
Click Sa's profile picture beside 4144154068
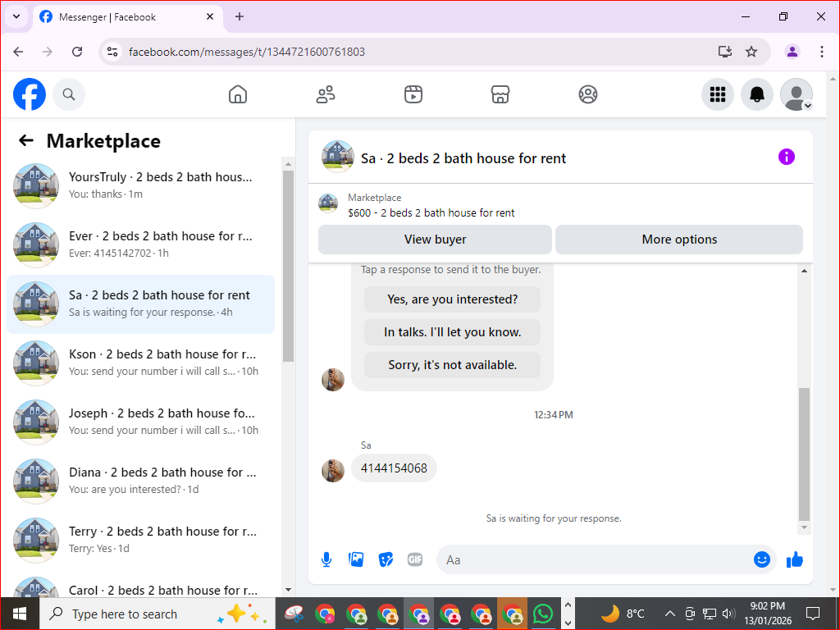pyautogui.click(x=333, y=470)
